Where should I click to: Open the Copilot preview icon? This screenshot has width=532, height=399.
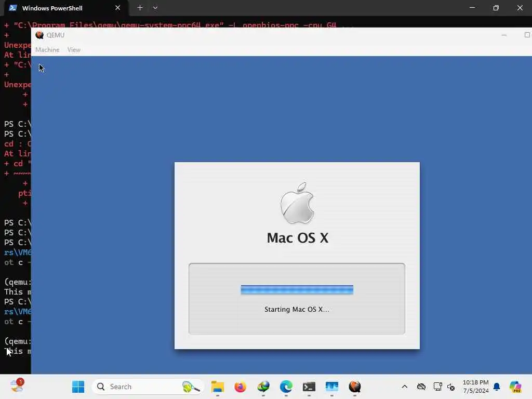point(515,387)
